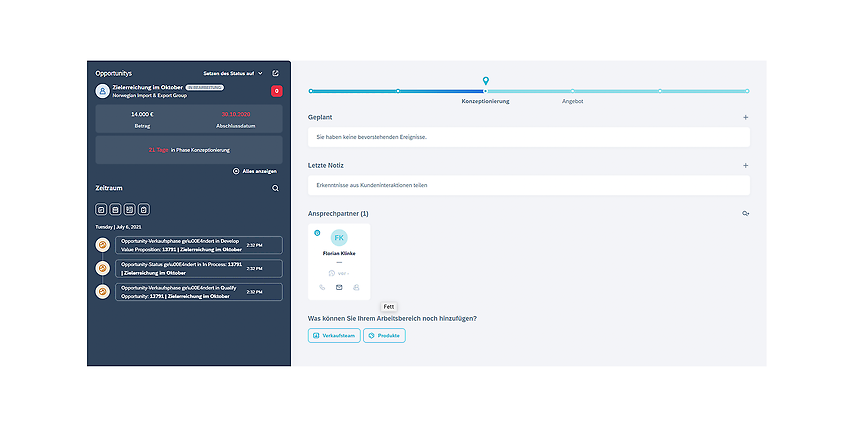Open the edit icon beside Setzen des Status
The image size is (850, 425).
275,73
